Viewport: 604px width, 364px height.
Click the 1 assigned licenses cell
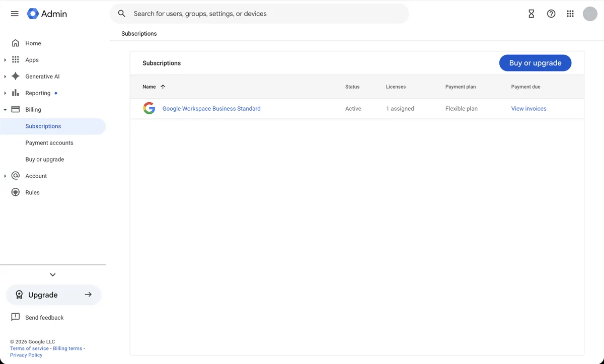click(x=400, y=109)
